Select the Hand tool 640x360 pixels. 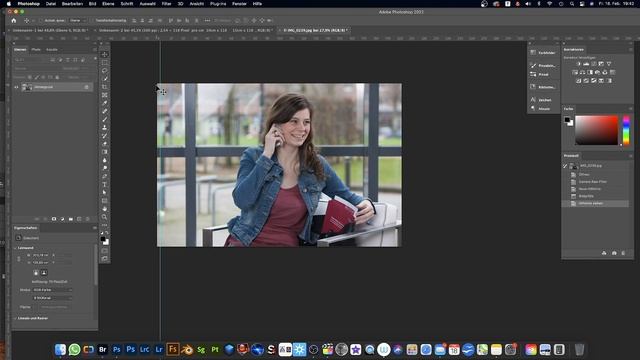tap(104, 209)
